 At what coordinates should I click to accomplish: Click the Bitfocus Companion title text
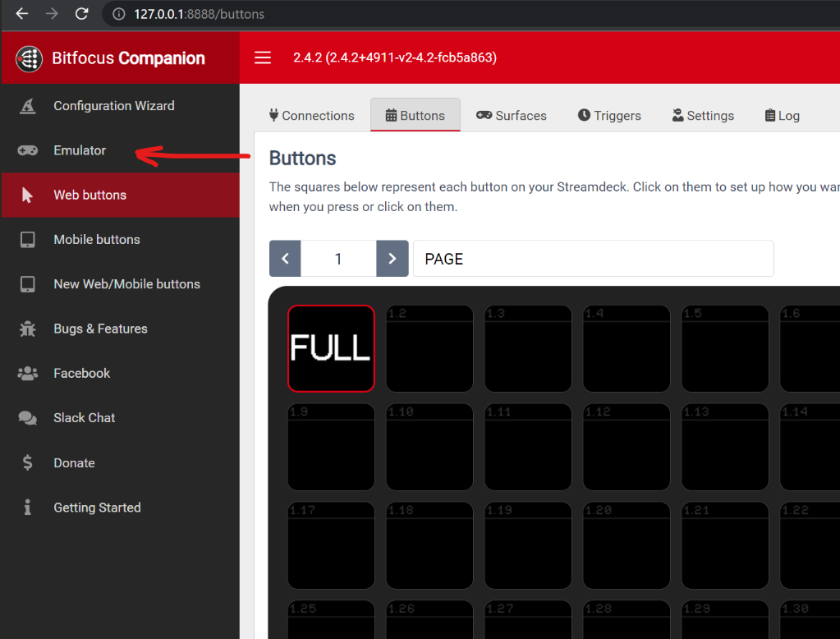[x=129, y=58]
